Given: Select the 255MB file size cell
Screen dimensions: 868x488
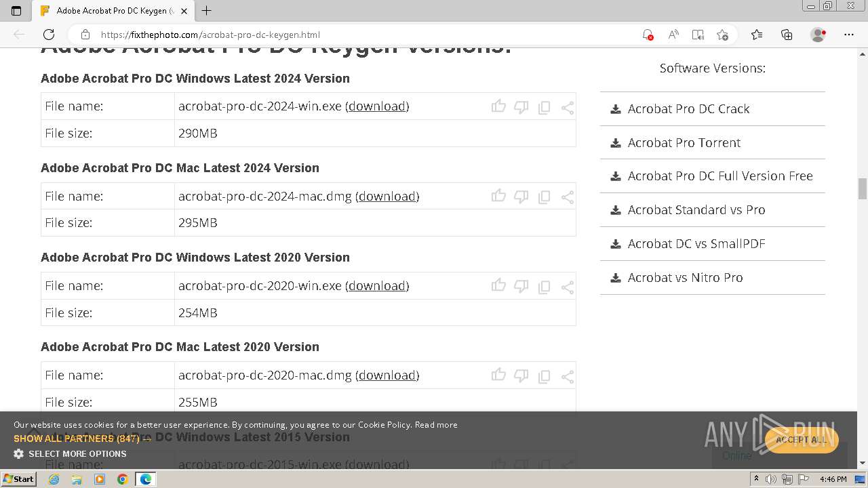Looking at the screenshot, I should click(375, 402).
